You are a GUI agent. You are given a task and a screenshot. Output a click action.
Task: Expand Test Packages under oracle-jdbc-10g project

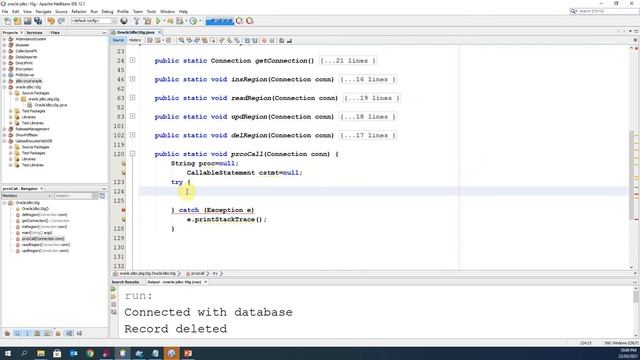tap(10, 111)
